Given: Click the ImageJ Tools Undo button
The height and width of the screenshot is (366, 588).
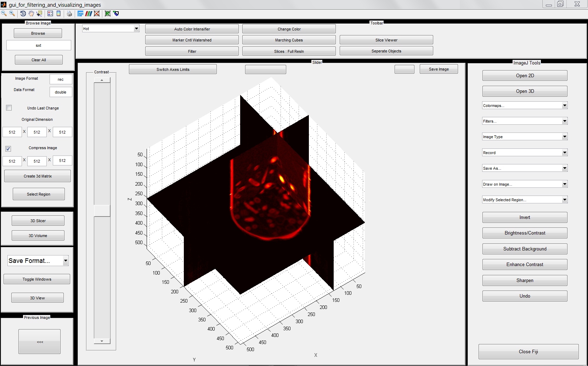Looking at the screenshot, I should click(525, 296).
